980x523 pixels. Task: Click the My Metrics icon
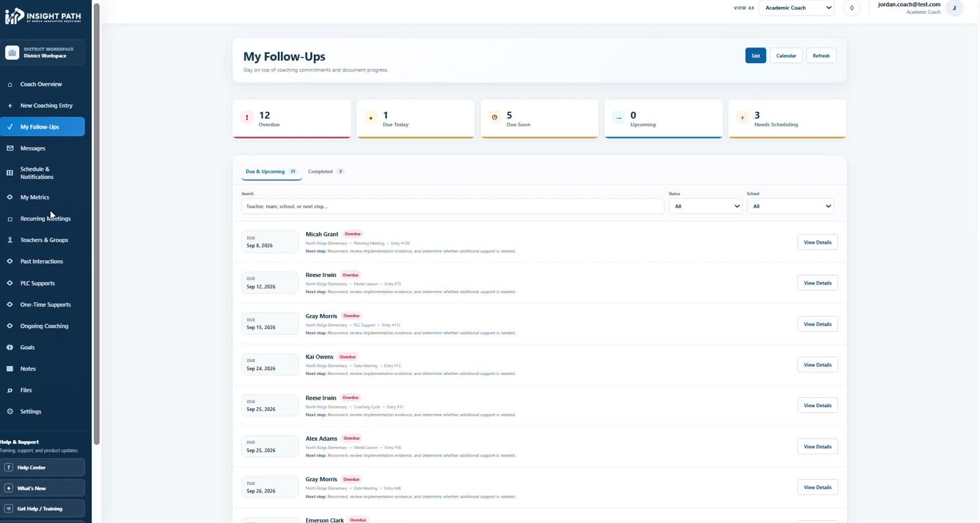pos(10,198)
